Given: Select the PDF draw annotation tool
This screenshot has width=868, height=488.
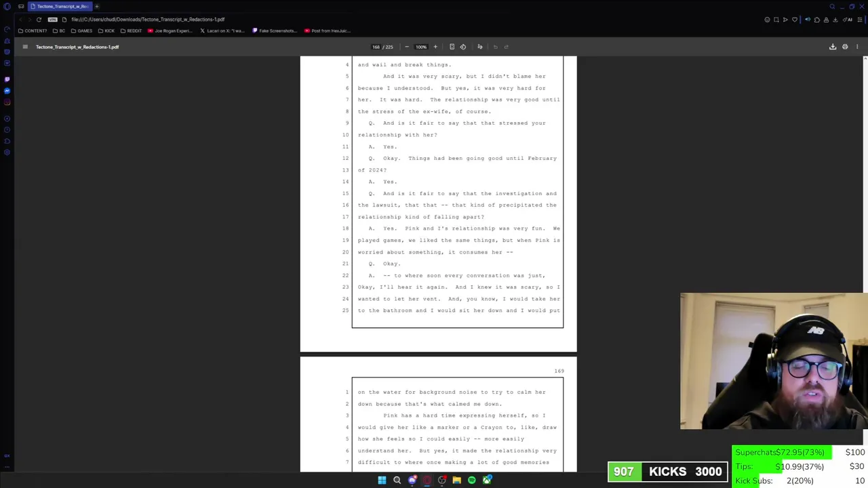Looking at the screenshot, I should point(480,47).
